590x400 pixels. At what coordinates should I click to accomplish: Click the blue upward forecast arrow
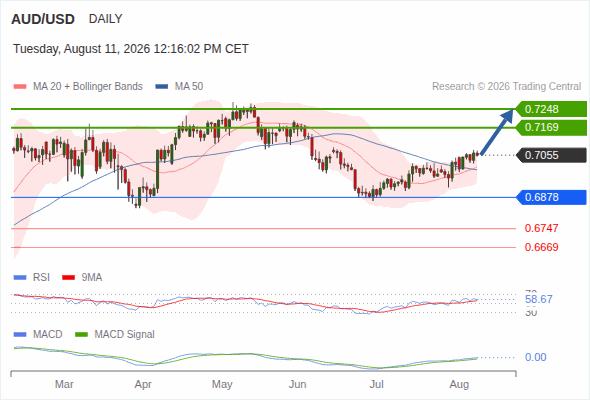pos(497,131)
